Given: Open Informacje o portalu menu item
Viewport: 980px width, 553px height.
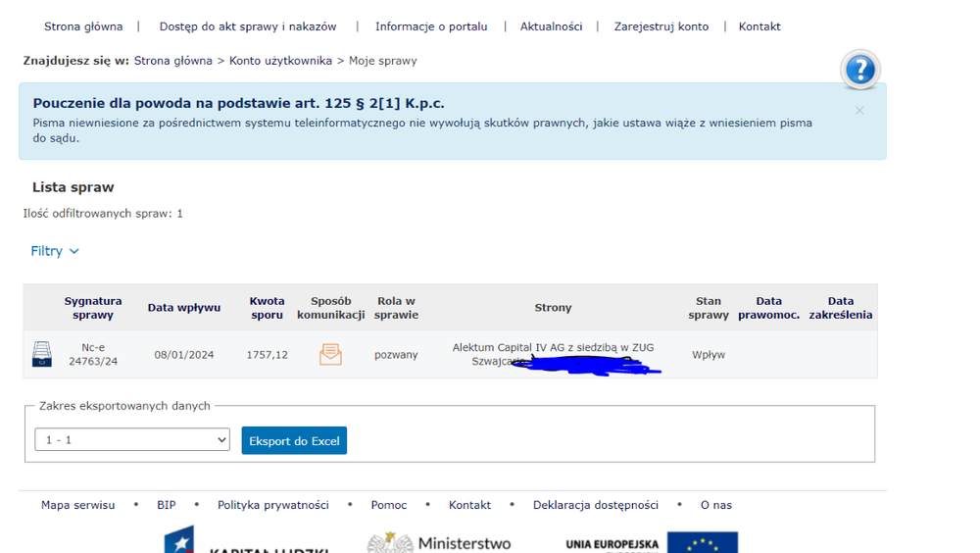Looking at the screenshot, I should click(431, 26).
